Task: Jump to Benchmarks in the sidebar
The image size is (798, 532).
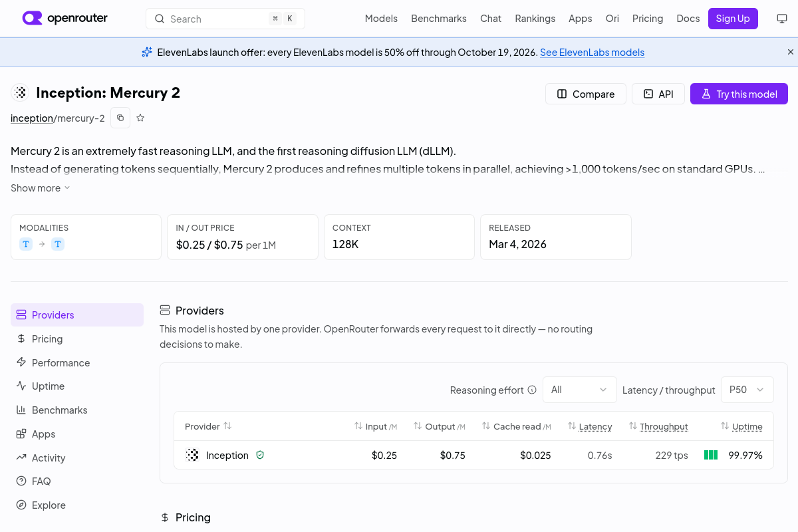Action: click(x=77, y=410)
